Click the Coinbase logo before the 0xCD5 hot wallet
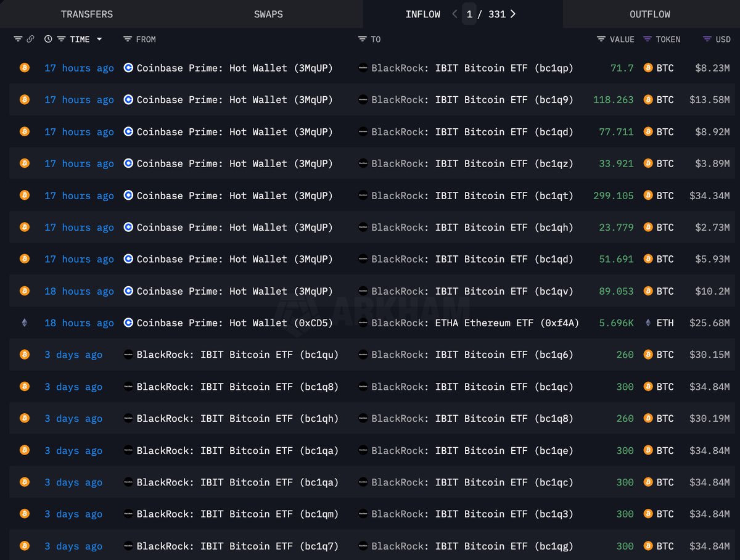The image size is (740, 560). (x=128, y=323)
